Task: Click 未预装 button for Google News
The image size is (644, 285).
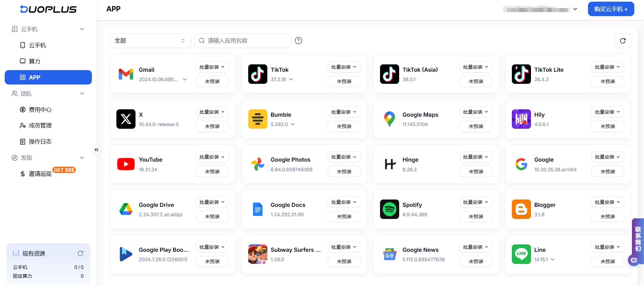Action: pos(476,262)
